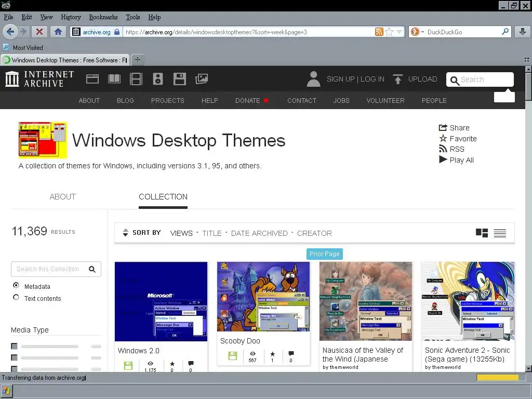Open the Audio speaker icon in header
Screen dimensions: 532x399
click(x=158, y=79)
